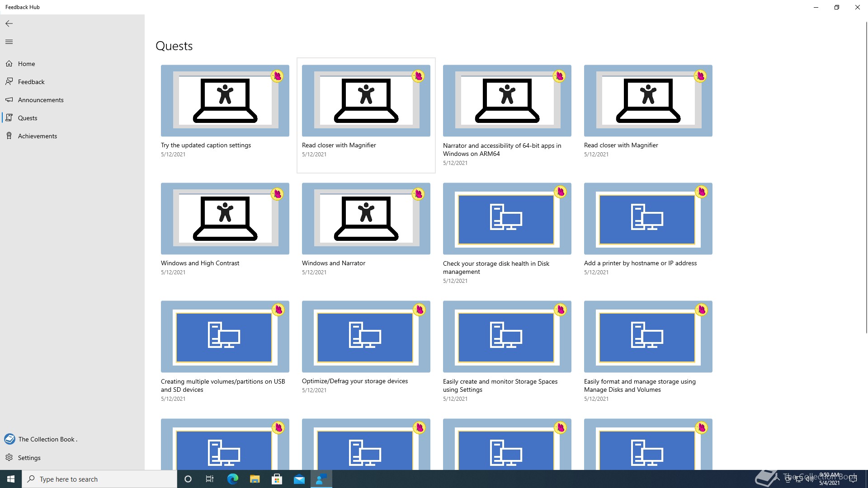868x488 pixels.
Task: Click Feedback Hub icon on taskbar
Action: point(321,479)
